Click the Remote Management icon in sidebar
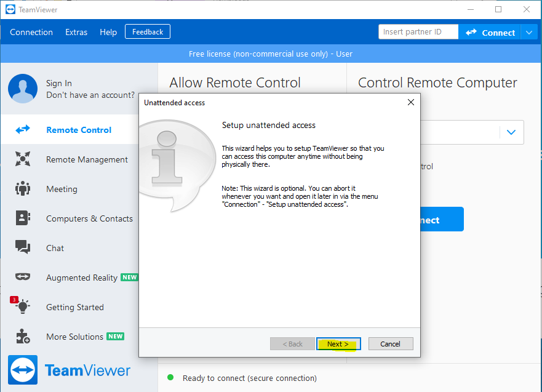This screenshot has width=542, height=392. coord(23,159)
